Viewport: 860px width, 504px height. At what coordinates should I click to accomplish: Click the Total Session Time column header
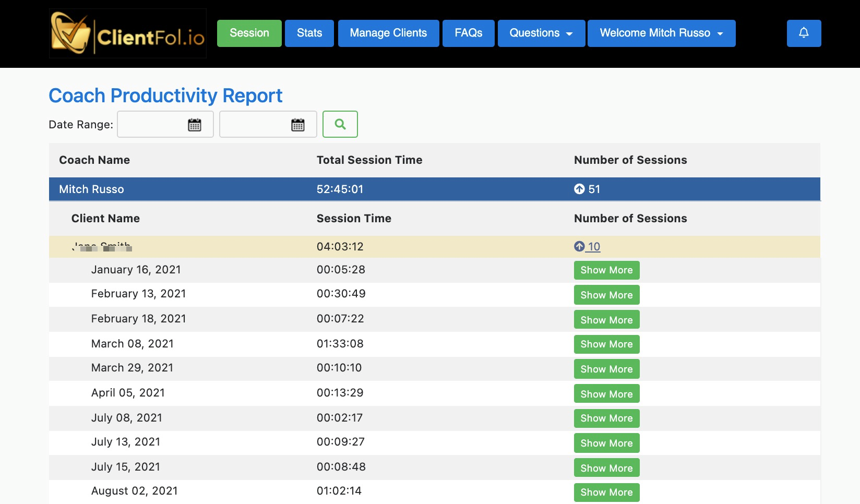[369, 160]
